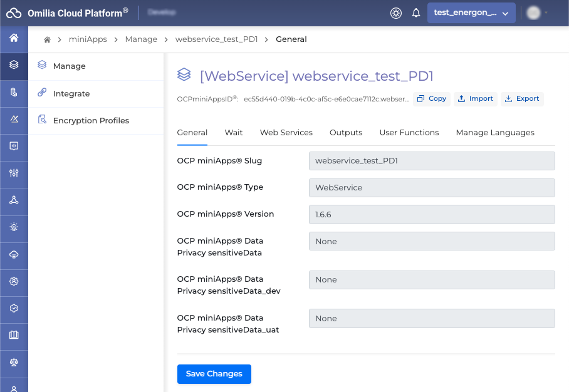This screenshot has height=392, width=569.
Task: Click the Export button
Action: click(522, 99)
